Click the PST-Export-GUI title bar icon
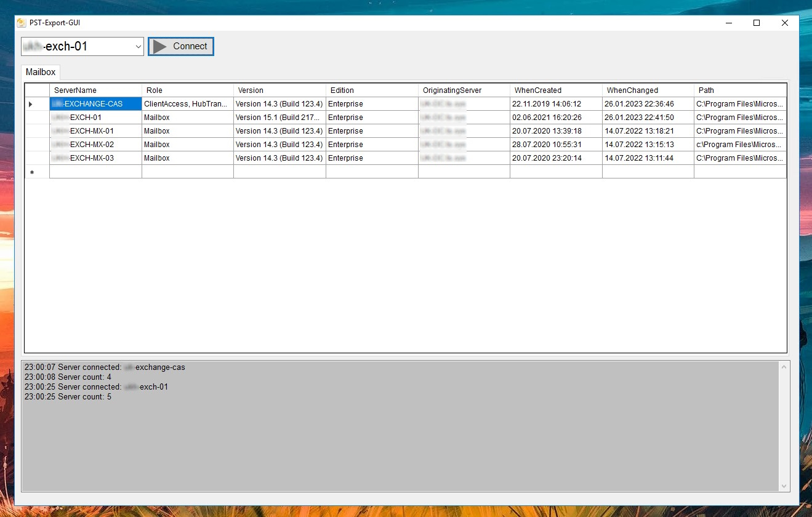This screenshot has width=812, height=517. 22,23
